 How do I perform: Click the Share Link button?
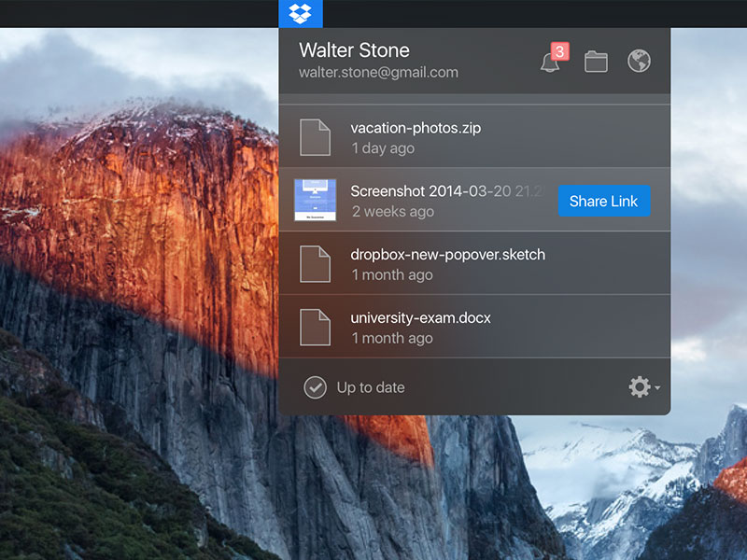[604, 201]
